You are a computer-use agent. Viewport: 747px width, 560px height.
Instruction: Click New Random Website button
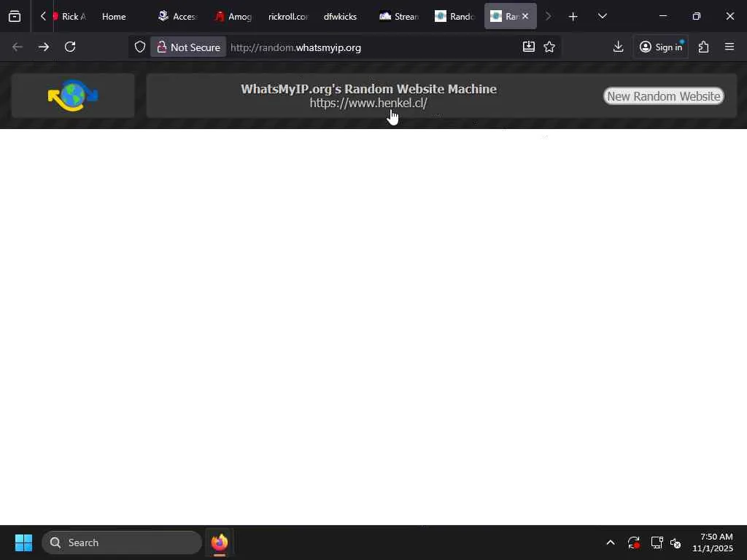coord(664,96)
